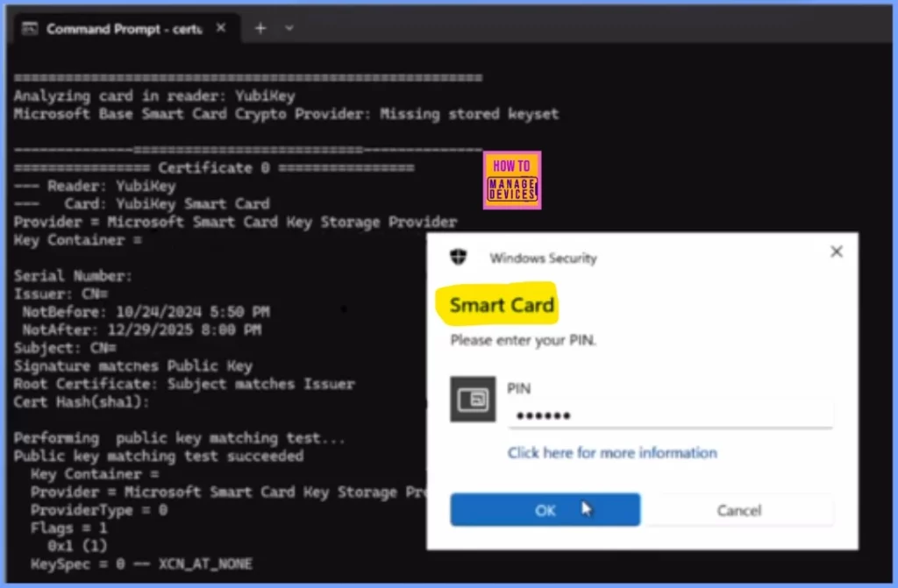Open a new terminal tab
This screenshot has width=898, height=588.
tap(260, 28)
